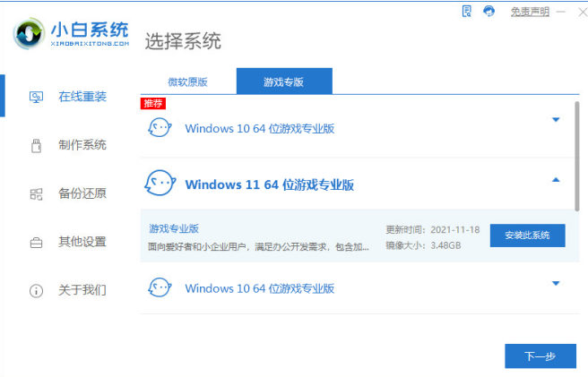Click the 在线重装 monitor icon in sidebar
588x377 pixels.
coord(36,98)
